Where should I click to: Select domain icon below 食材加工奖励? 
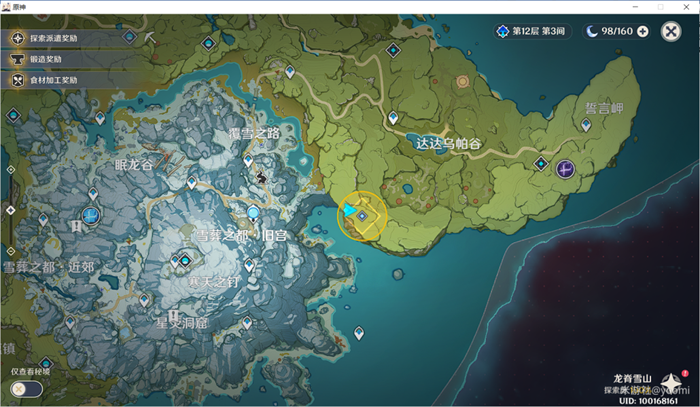13,116
